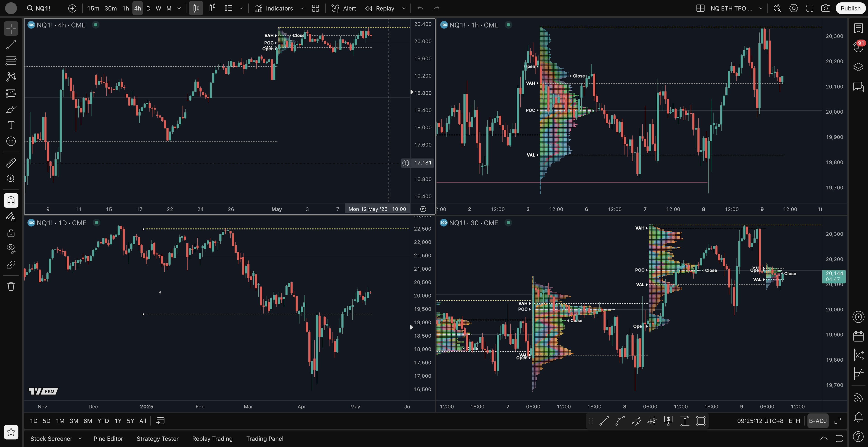The width and height of the screenshot is (868, 447).
Task: Click the Publish button
Action: (x=850, y=8)
